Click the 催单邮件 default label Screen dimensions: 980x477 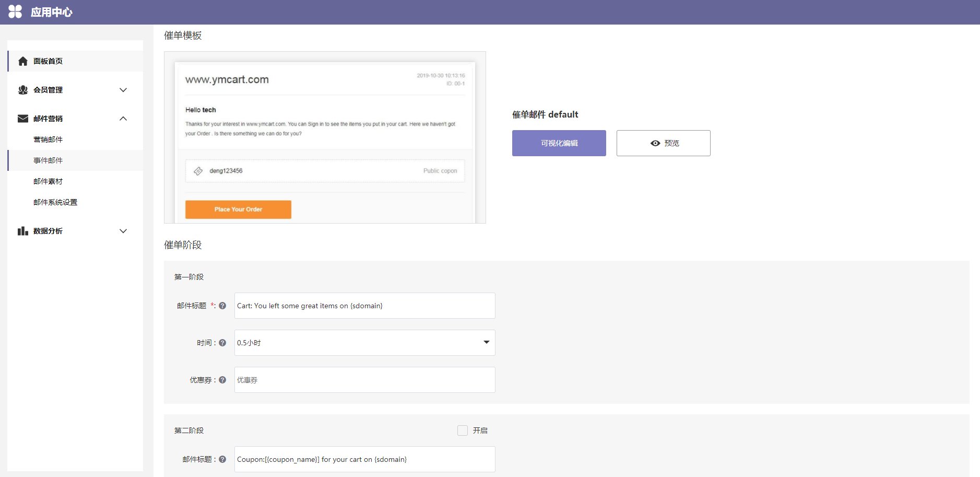545,114
